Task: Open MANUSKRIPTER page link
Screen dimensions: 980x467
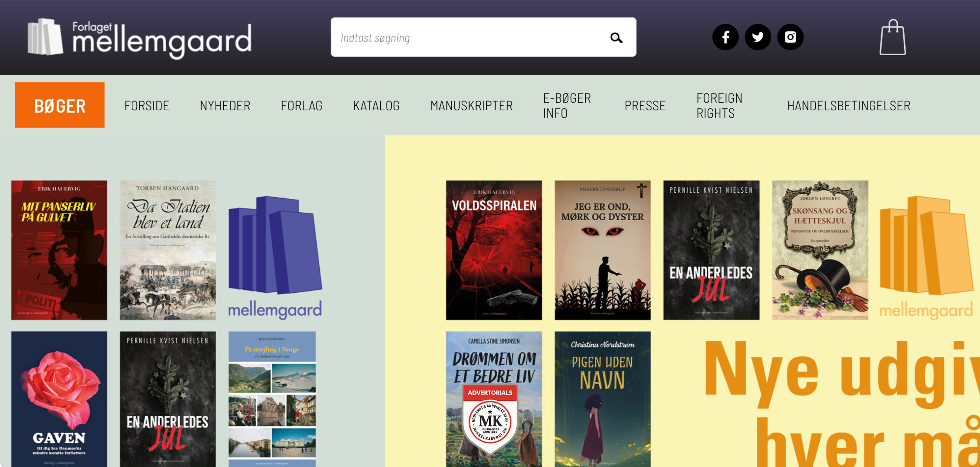Action: pyautogui.click(x=471, y=106)
